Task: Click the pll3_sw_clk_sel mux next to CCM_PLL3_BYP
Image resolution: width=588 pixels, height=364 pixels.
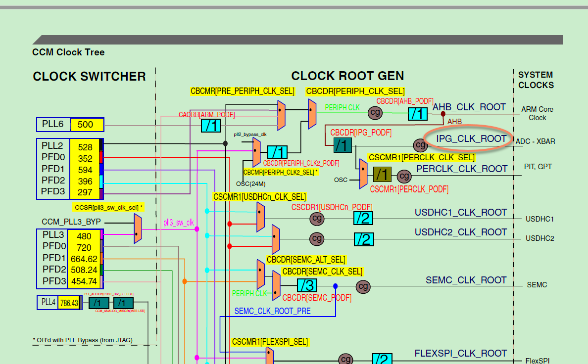Action: (x=138, y=228)
